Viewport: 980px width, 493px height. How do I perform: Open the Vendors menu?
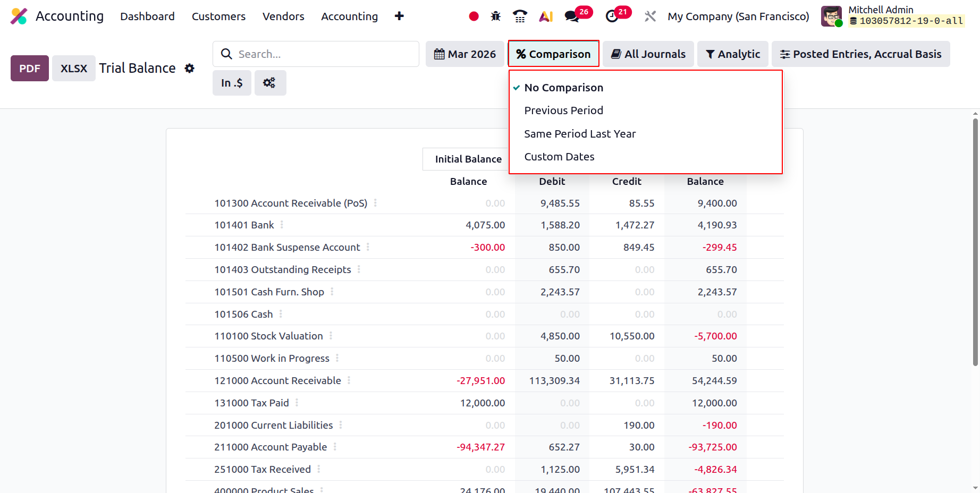click(283, 16)
